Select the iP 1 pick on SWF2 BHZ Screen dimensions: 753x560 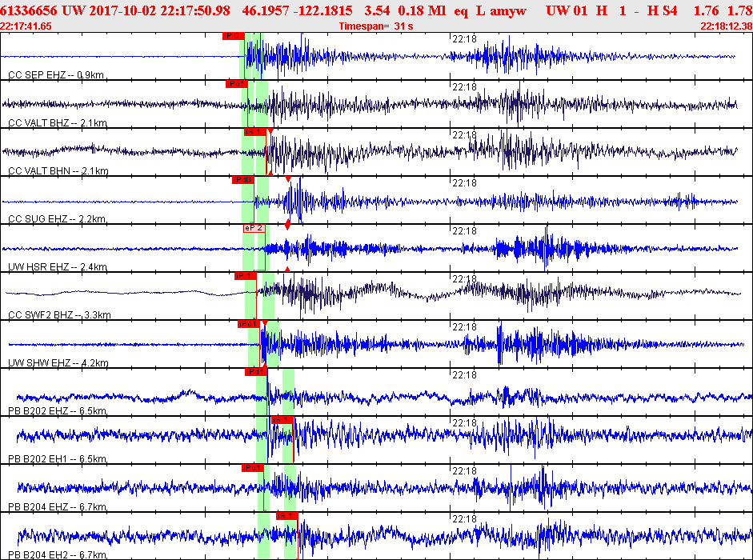tap(246, 276)
